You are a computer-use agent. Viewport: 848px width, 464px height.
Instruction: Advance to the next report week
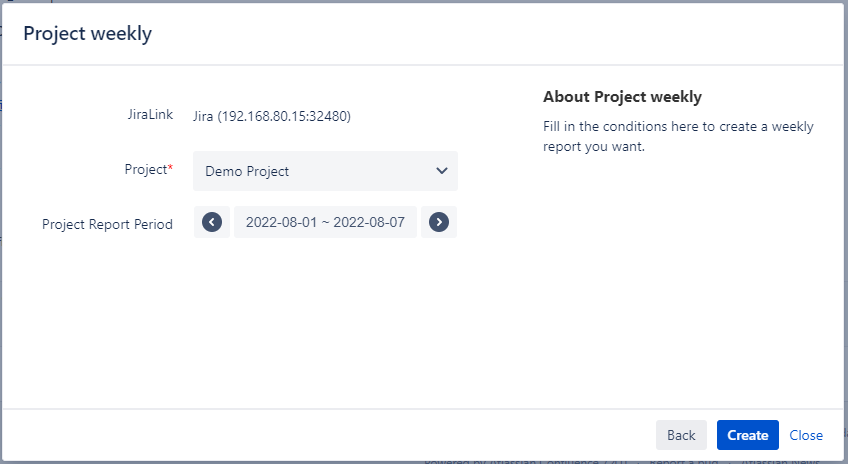point(438,222)
